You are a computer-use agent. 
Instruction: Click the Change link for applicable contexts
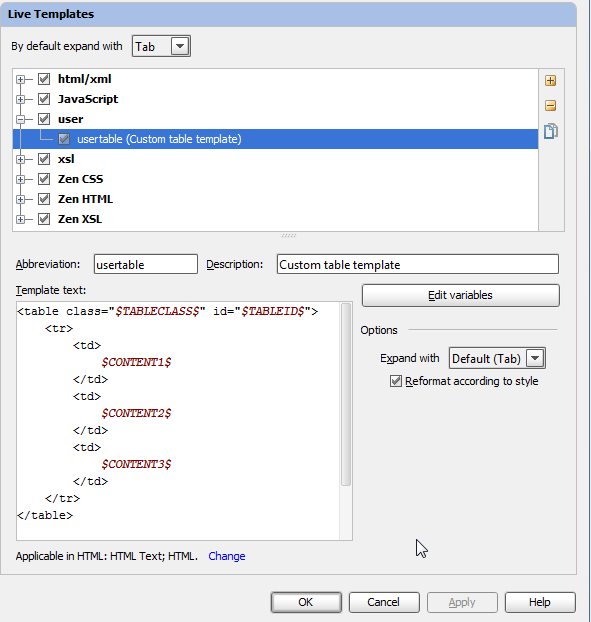pyautogui.click(x=227, y=556)
